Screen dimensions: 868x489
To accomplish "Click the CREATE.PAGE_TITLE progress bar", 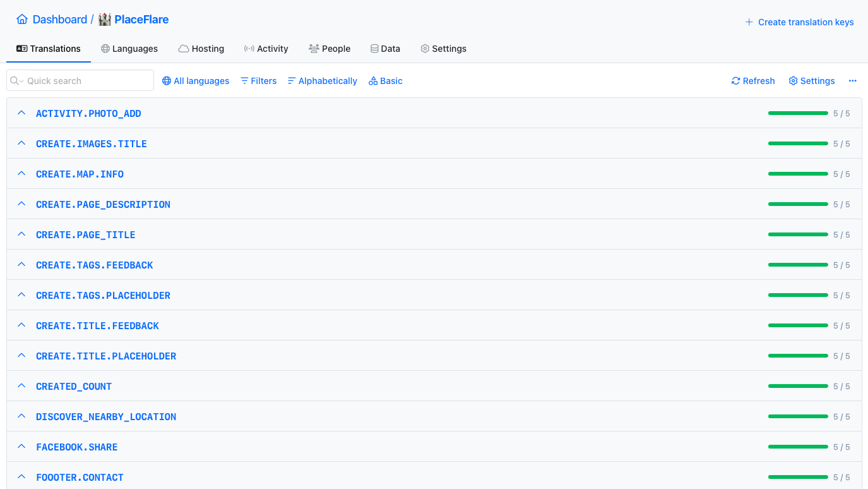I will tap(798, 234).
